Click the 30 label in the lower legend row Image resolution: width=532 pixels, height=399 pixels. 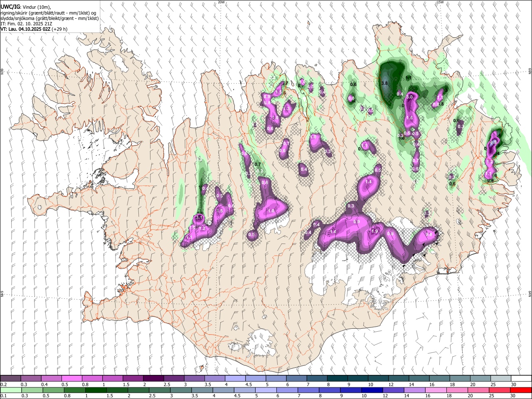point(512,396)
